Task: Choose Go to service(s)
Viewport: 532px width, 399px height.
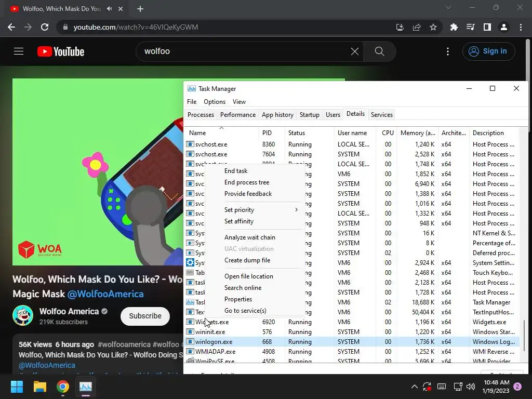Action: (245, 311)
